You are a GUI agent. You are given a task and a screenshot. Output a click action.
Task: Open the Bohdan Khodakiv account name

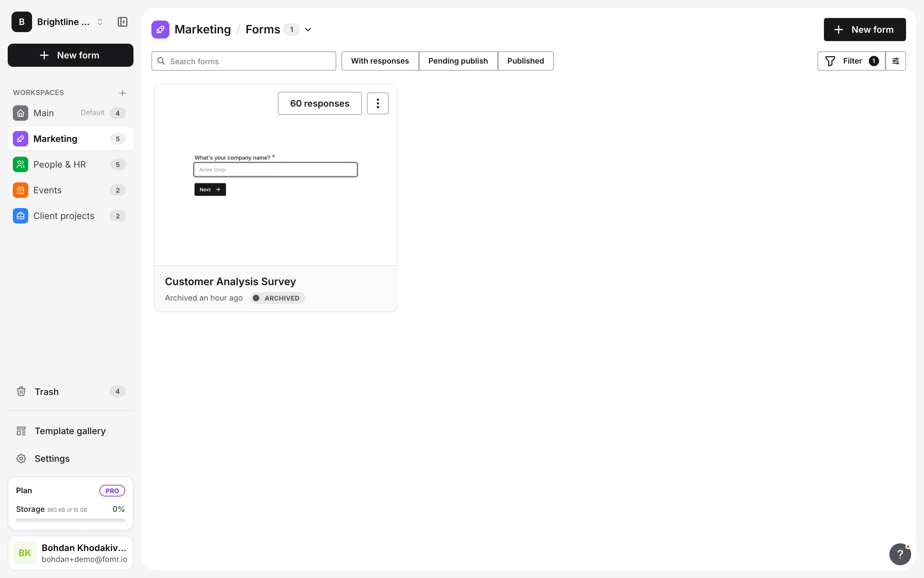pyautogui.click(x=84, y=547)
